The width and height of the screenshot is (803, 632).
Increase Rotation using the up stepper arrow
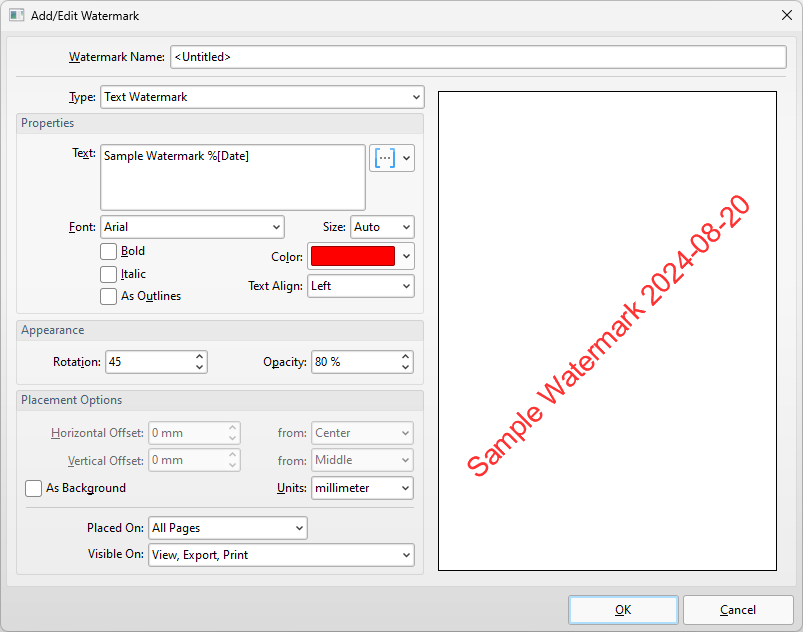197,354
